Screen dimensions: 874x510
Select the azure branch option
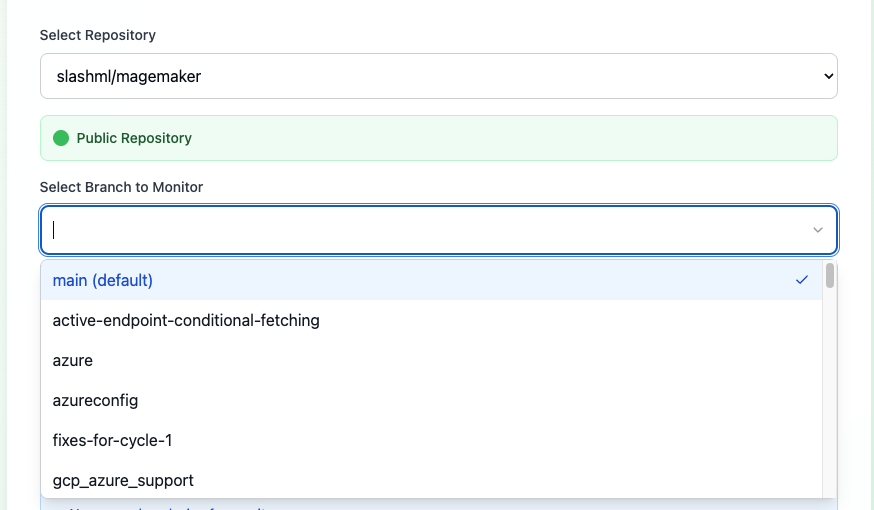431,361
